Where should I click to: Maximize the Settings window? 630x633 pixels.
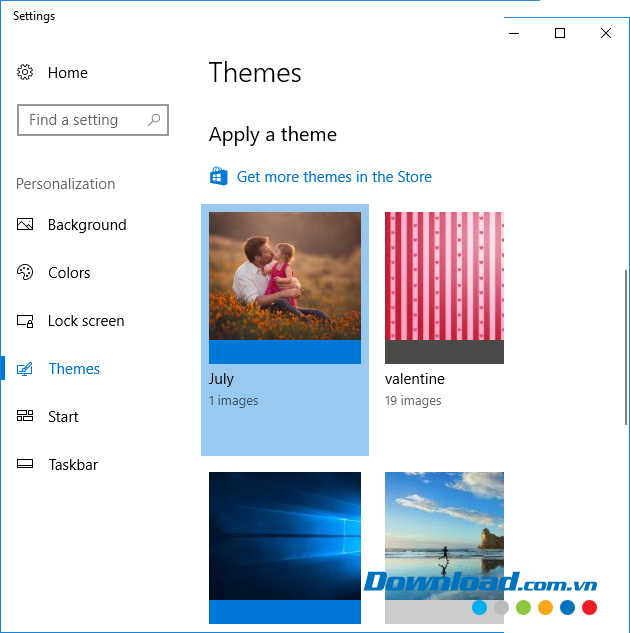[560, 33]
